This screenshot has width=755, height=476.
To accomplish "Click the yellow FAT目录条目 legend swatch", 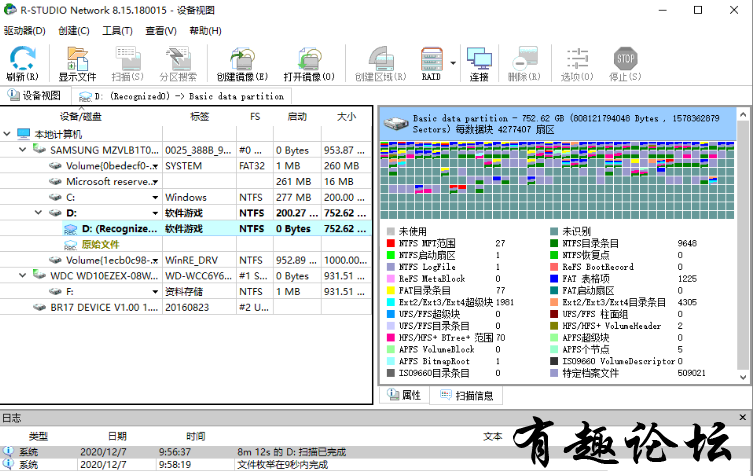I will pyautogui.click(x=391, y=290).
